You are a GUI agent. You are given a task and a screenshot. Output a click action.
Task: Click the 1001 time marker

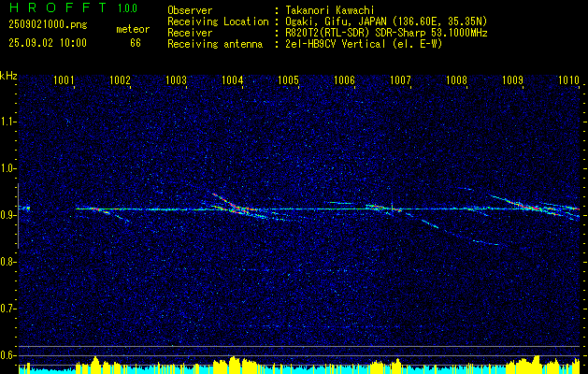64,80
